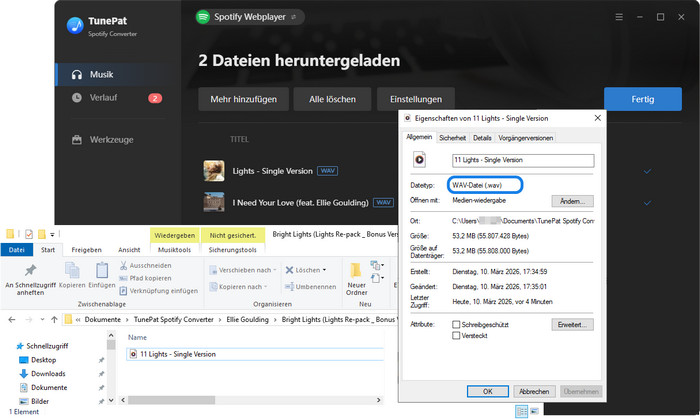Viewport: 700px width, 419px height.
Task: Click Alle löschen button
Action: click(332, 99)
